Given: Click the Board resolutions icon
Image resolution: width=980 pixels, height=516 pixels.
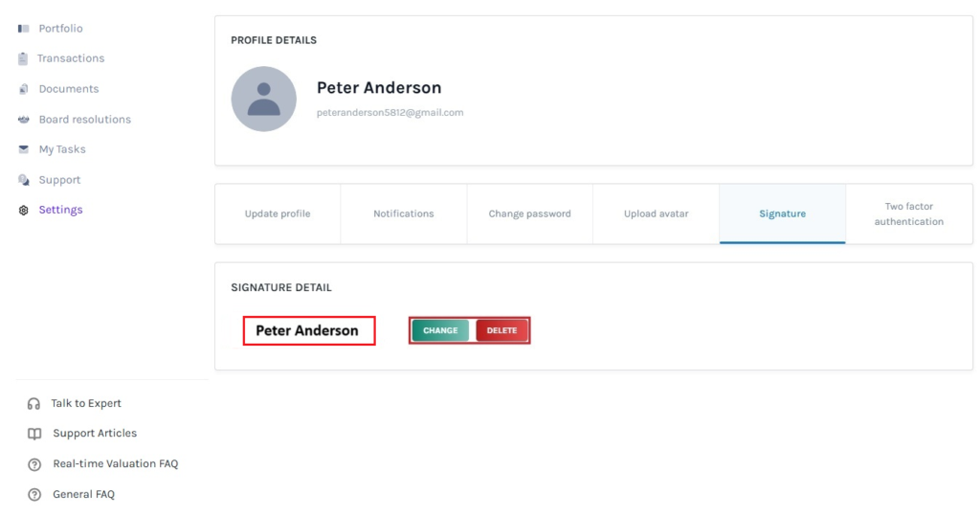Looking at the screenshot, I should [24, 120].
